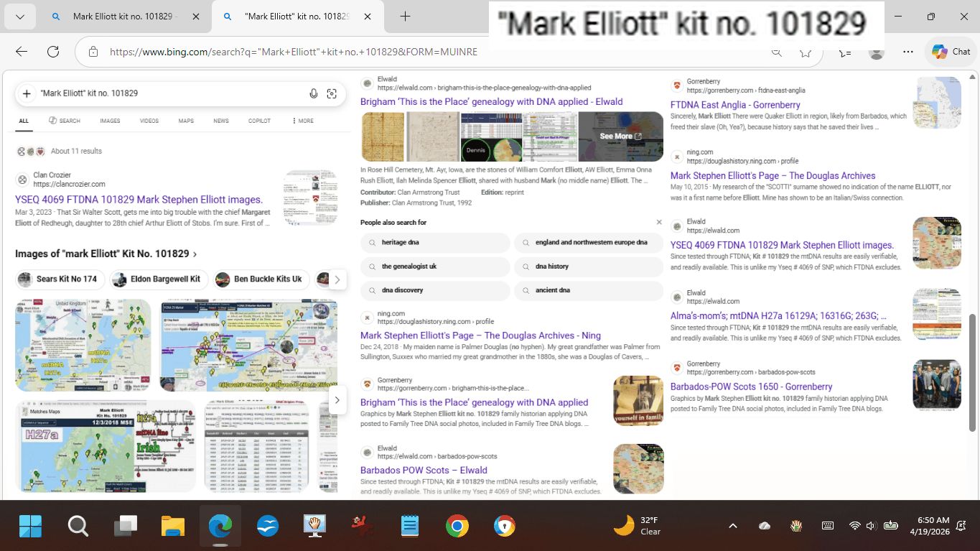Switch to the NEWS search tab
The height and width of the screenshot is (551, 980).
[x=221, y=121]
